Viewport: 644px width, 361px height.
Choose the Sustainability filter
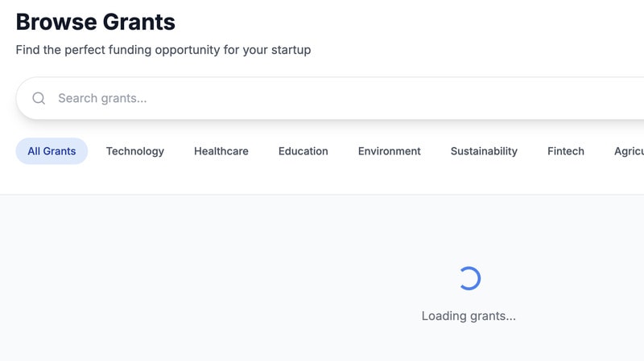pos(484,151)
